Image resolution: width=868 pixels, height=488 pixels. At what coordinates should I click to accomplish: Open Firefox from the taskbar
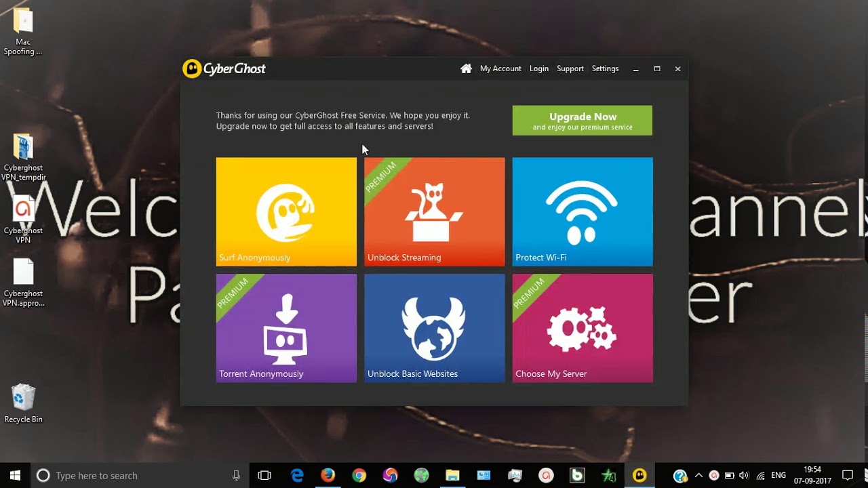[x=328, y=475]
